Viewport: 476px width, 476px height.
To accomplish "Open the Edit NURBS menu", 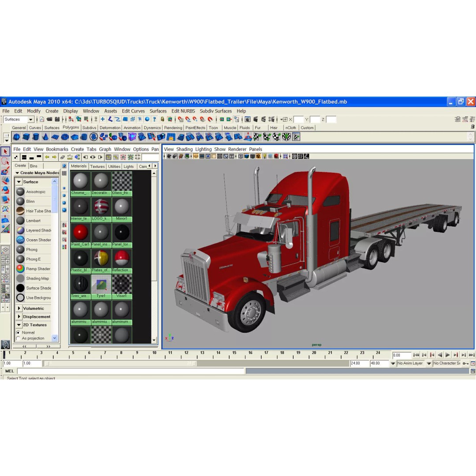I will (183, 111).
